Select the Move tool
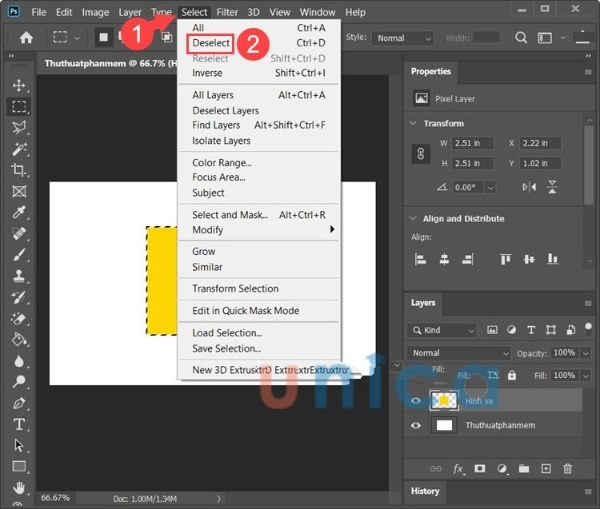Viewport: 600px width, 509px height. pyautogui.click(x=19, y=85)
